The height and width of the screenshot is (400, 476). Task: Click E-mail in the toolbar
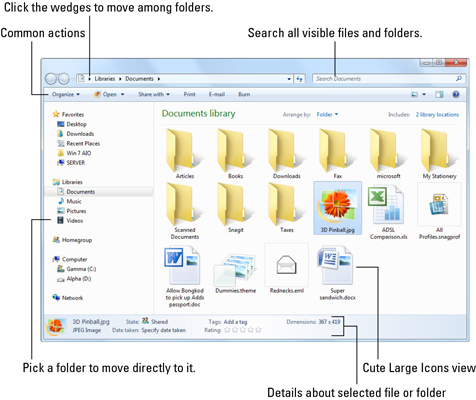(217, 95)
